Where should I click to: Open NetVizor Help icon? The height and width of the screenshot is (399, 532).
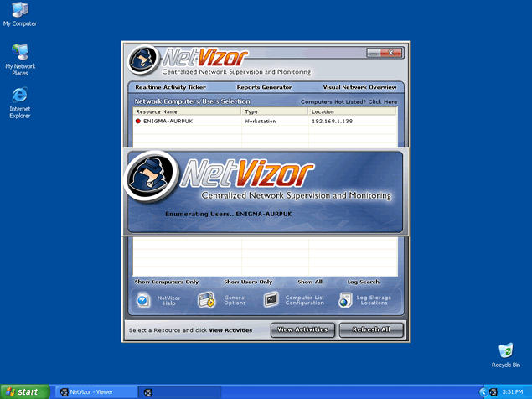[x=143, y=300]
